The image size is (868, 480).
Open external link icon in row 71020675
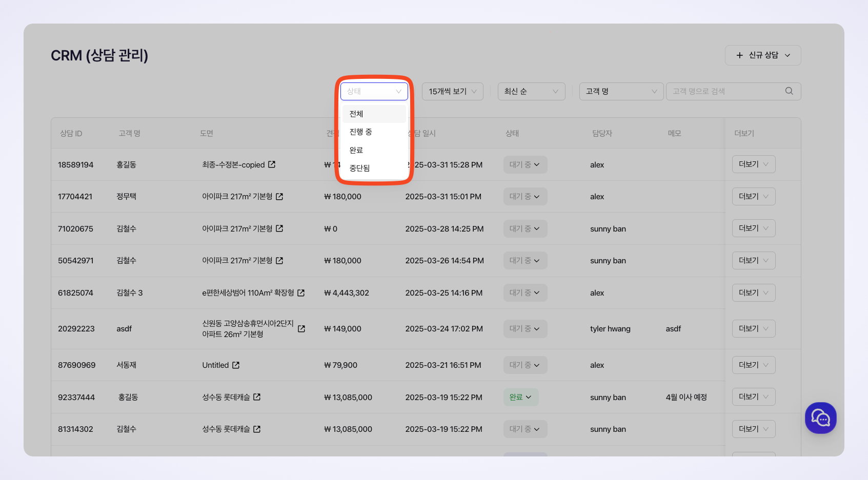(x=279, y=228)
